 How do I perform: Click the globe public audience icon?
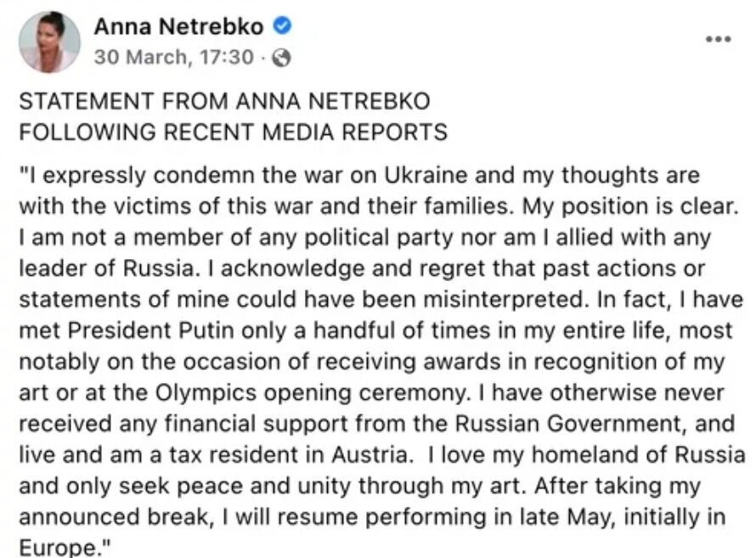[281, 58]
